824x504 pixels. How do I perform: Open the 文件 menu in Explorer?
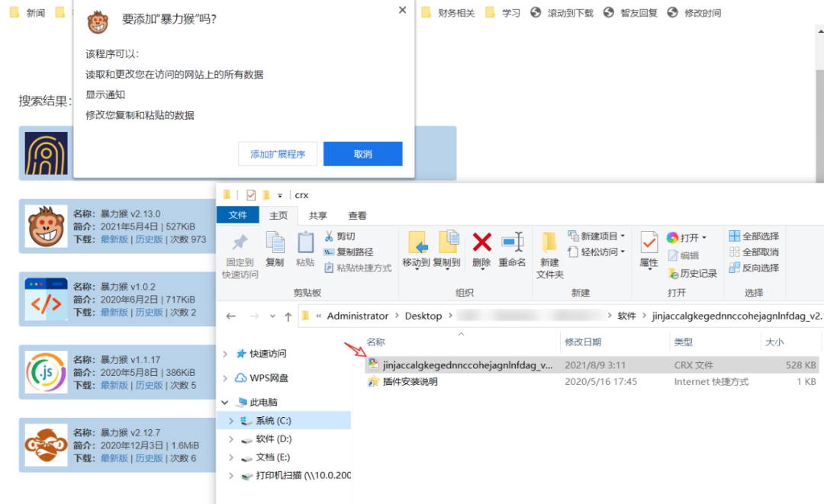237,214
